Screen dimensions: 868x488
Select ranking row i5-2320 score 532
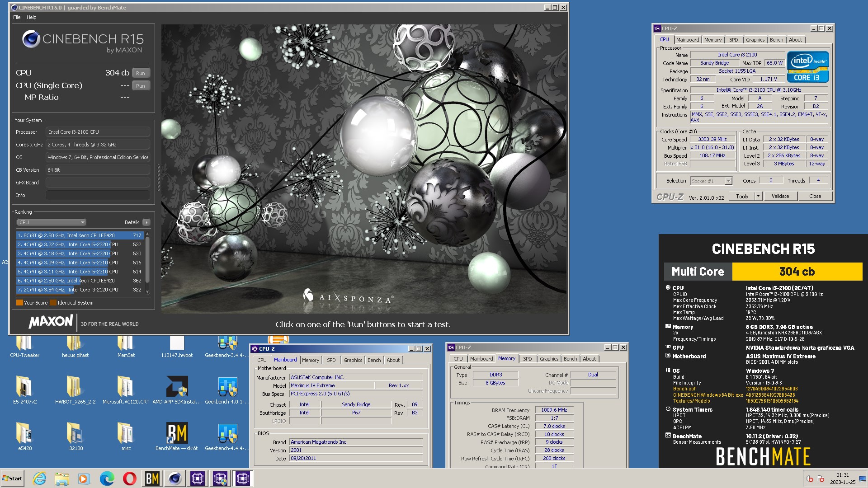tap(80, 244)
